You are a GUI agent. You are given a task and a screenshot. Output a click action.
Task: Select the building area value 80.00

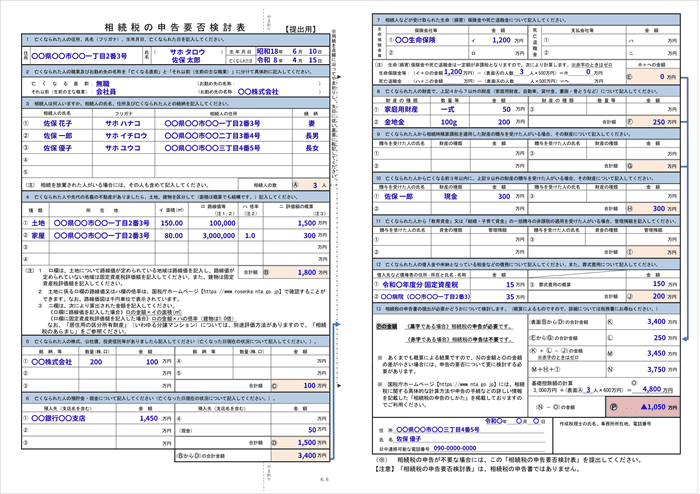pyautogui.click(x=174, y=235)
